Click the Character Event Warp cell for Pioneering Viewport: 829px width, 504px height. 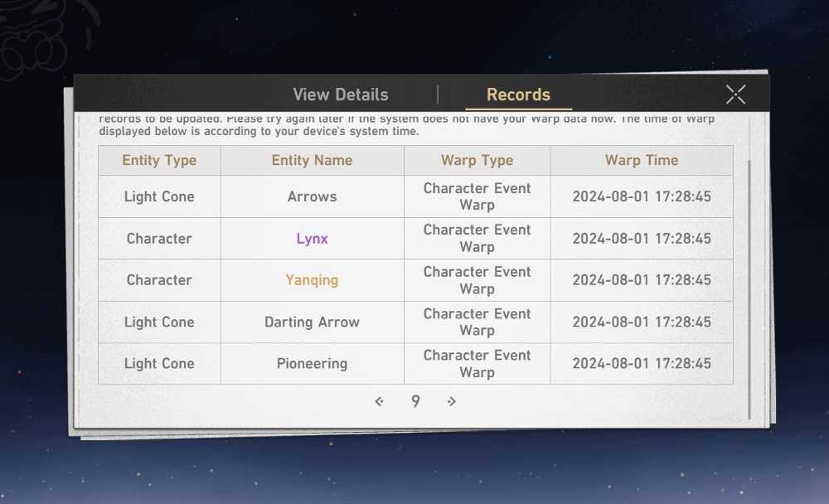[477, 364]
